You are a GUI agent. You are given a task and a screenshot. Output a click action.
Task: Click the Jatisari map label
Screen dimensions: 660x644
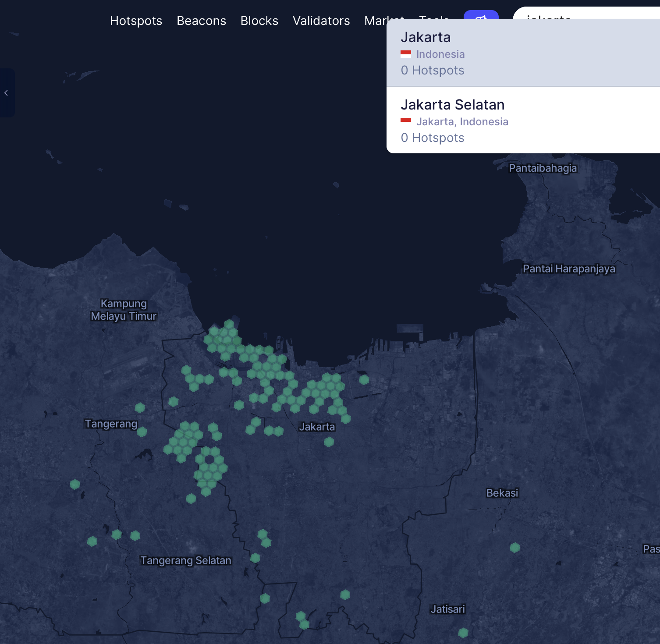click(447, 609)
